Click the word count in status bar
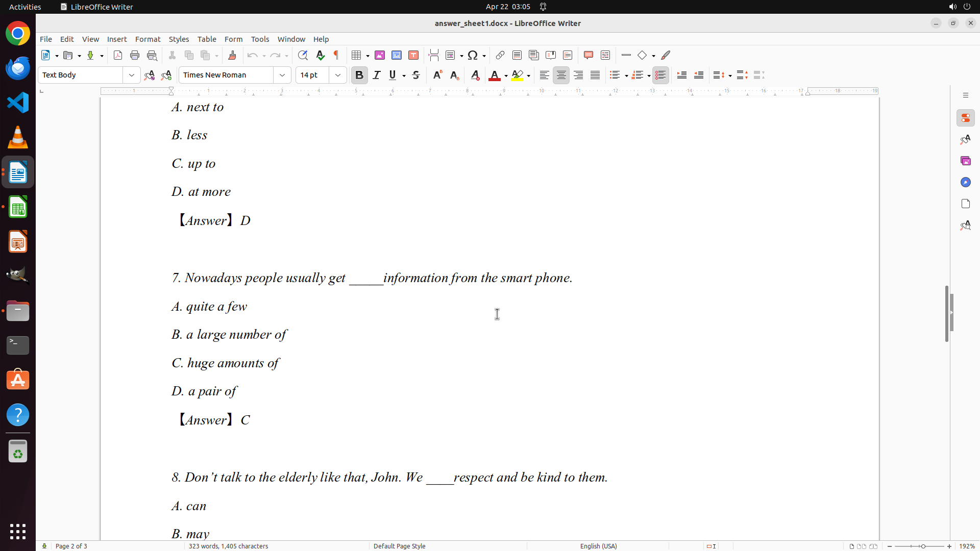 click(228, 546)
